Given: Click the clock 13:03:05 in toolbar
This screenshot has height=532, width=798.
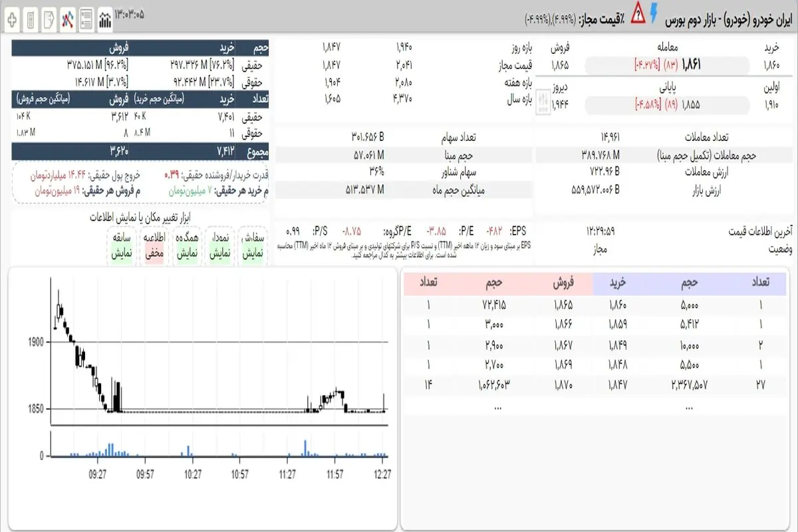Looking at the screenshot, I should [x=130, y=14].
